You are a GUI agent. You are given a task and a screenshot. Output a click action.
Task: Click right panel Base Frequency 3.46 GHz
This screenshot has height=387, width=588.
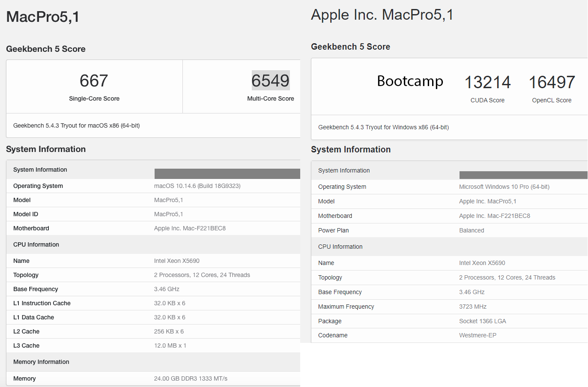[x=472, y=292]
